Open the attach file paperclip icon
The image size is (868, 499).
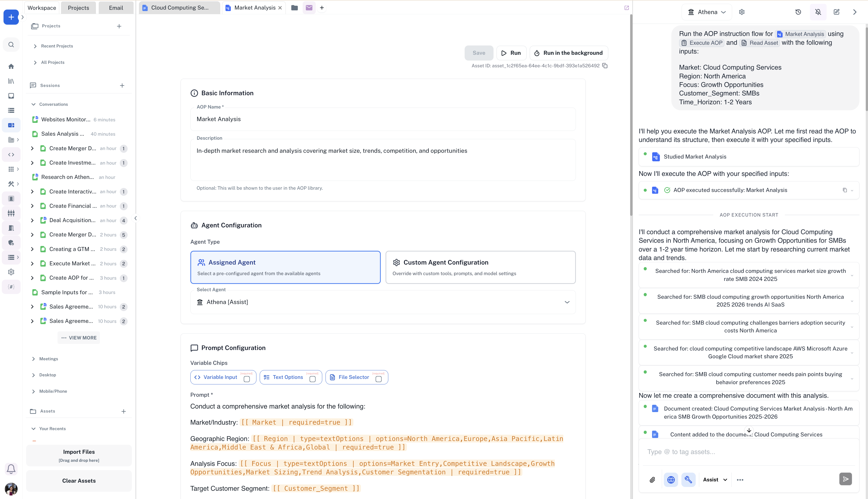[652, 479]
